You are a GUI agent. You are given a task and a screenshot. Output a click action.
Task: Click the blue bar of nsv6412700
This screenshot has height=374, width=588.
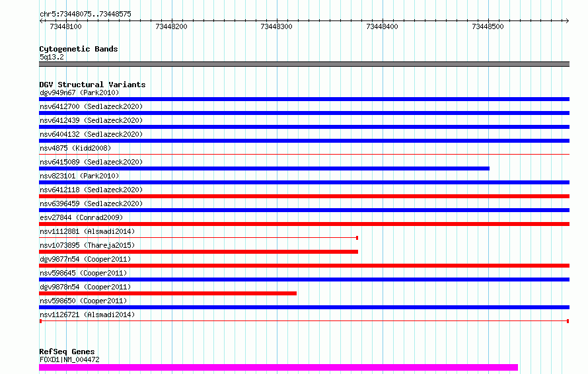click(x=304, y=113)
